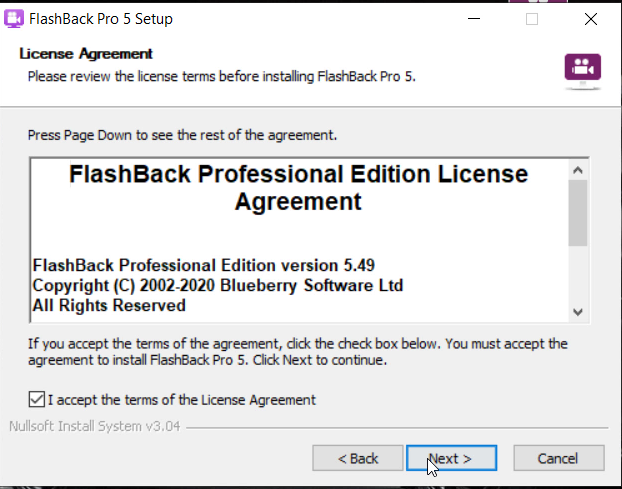
Task: Proceed with the Next button
Action: pos(452,458)
